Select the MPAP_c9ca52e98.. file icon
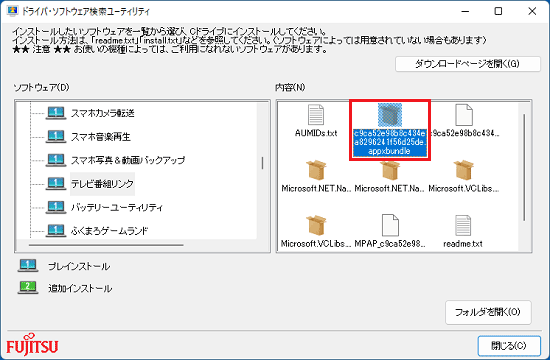The width and height of the screenshot is (550, 360). (390, 225)
